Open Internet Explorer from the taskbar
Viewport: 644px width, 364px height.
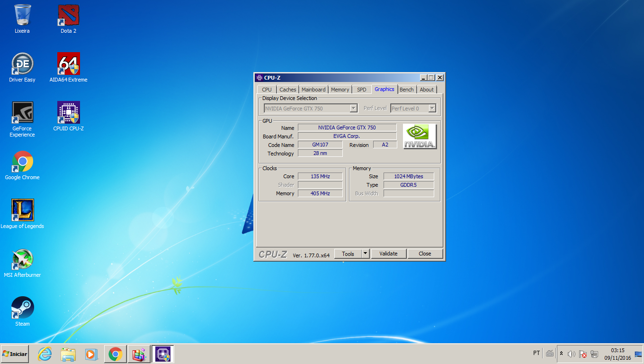coord(45,354)
